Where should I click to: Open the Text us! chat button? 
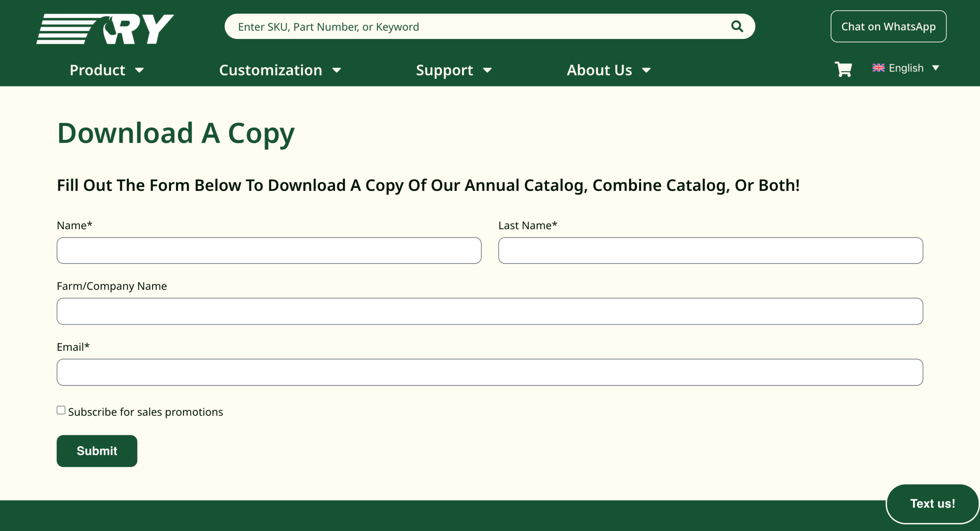click(932, 503)
